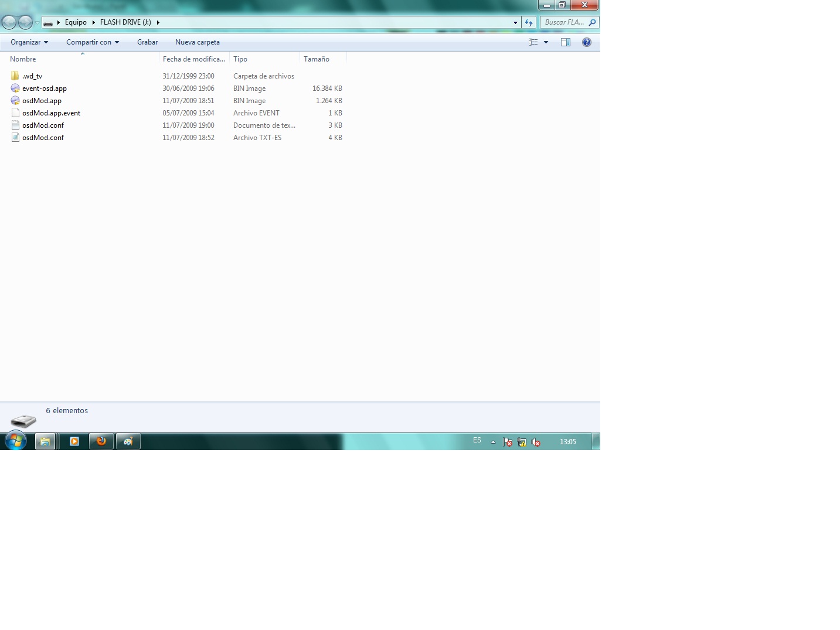Click the ES language indicator
The width and height of the screenshot is (840, 630).
[x=477, y=440]
